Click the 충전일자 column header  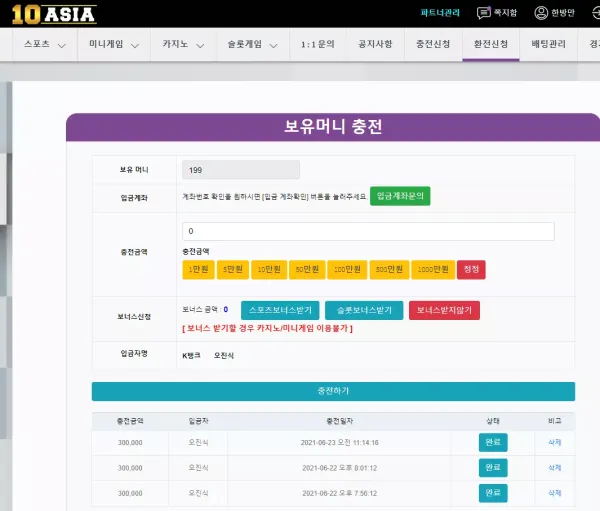tap(339, 421)
